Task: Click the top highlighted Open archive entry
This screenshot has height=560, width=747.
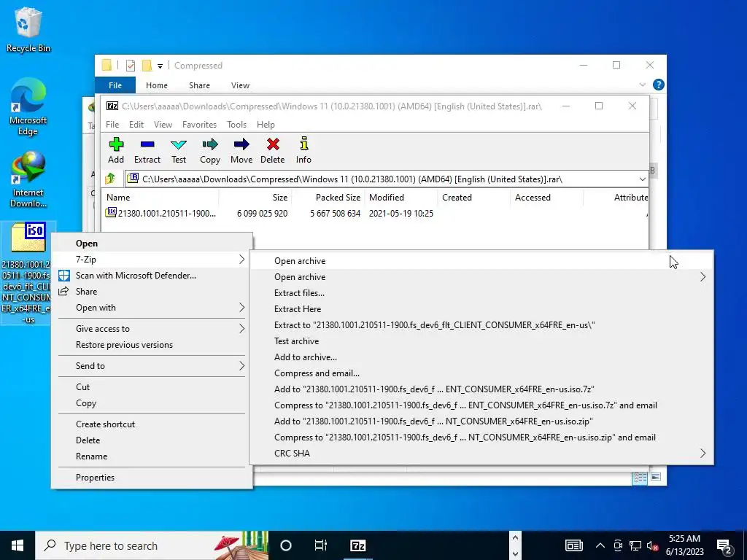Action: (481, 261)
